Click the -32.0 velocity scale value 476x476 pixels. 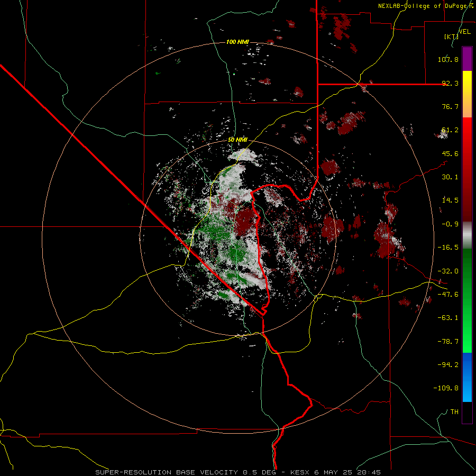coord(448,271)
